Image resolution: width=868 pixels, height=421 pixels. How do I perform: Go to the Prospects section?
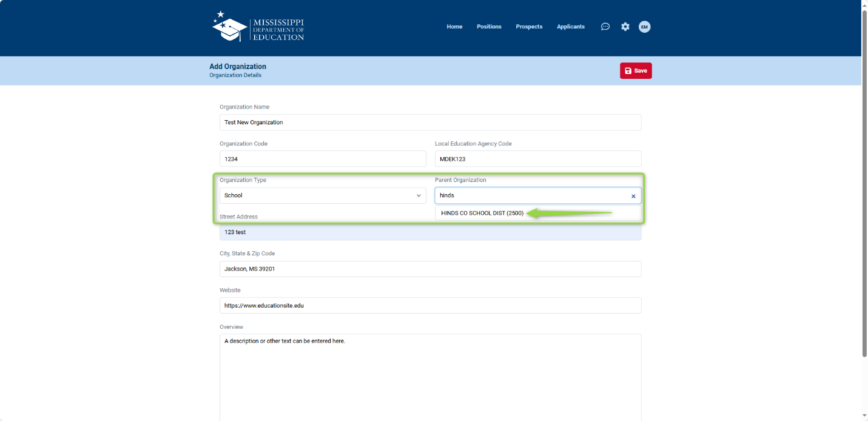tap(529, 26)
